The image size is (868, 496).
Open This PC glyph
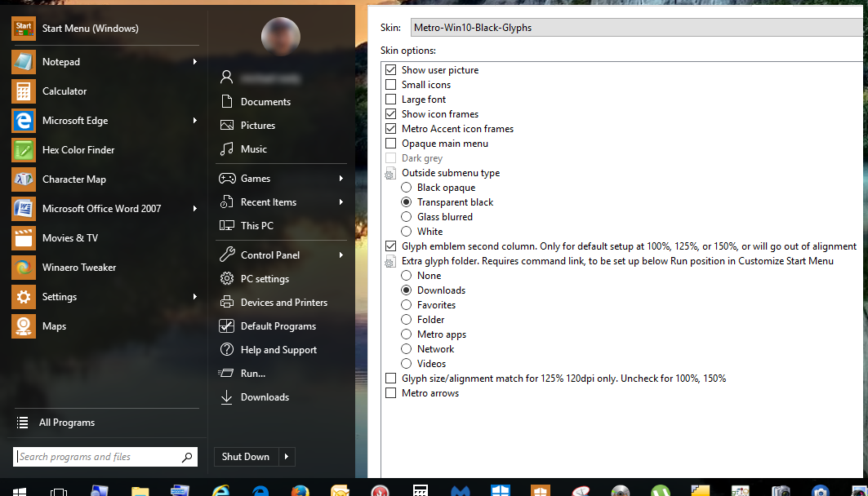pyautogui.click(x=226, y=226)
